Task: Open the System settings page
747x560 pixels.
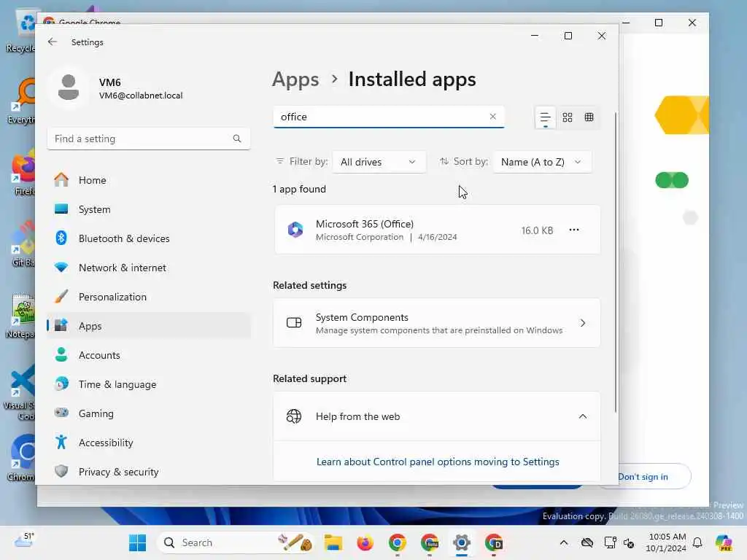Action: tap(149, 209)
